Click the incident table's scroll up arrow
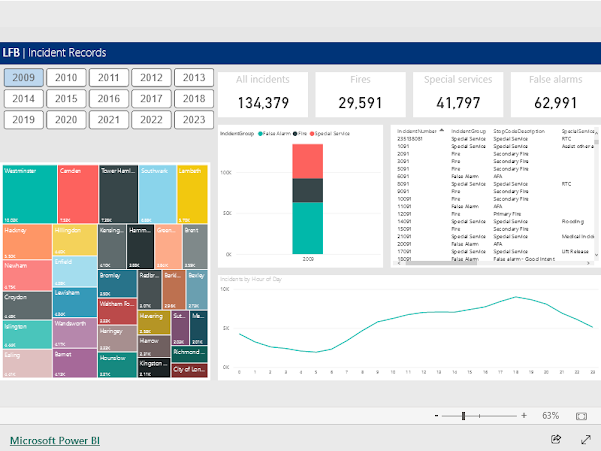This screenshot has width=601, height=451. point(596,131)
